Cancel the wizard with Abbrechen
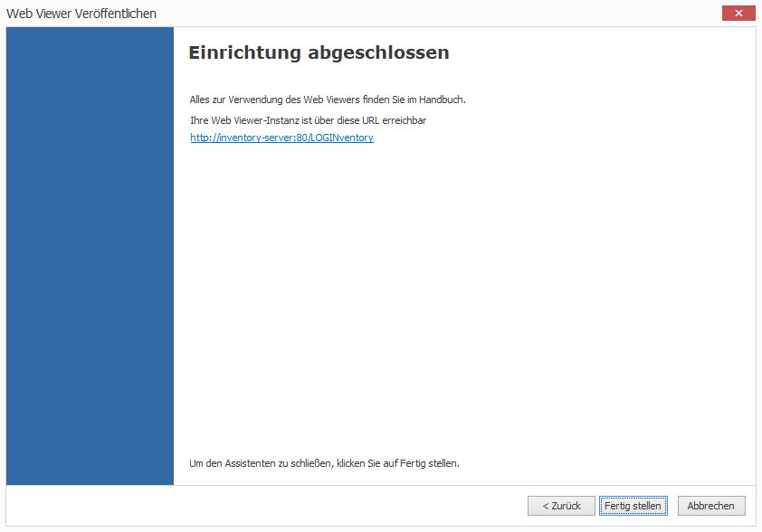 711,506
